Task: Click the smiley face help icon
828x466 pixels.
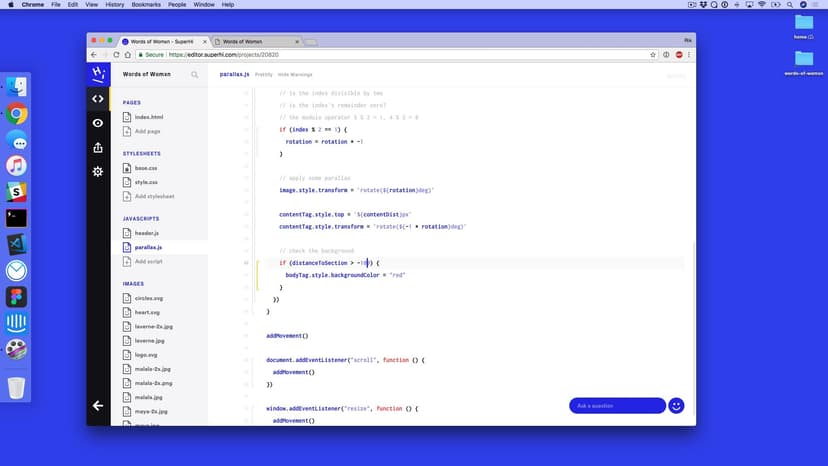Action: click(x=676, y=405)
